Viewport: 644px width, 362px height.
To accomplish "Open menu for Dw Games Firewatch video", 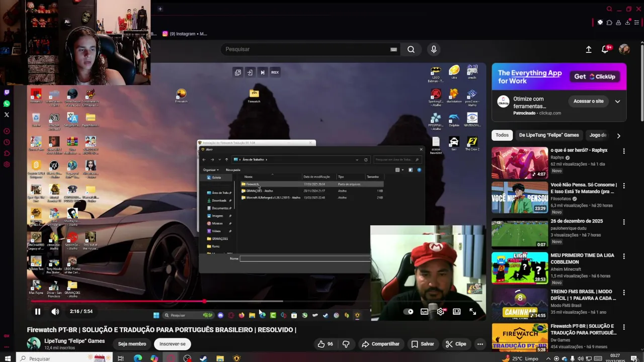I will click(624, 327).
